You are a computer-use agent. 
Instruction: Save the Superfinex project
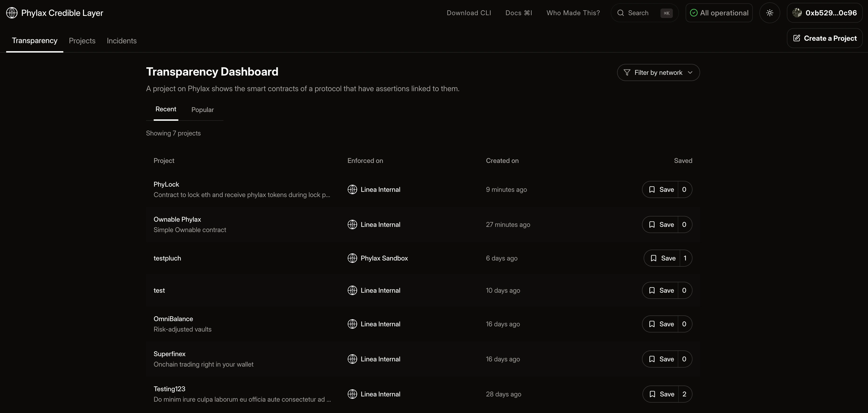pos(660,359)
